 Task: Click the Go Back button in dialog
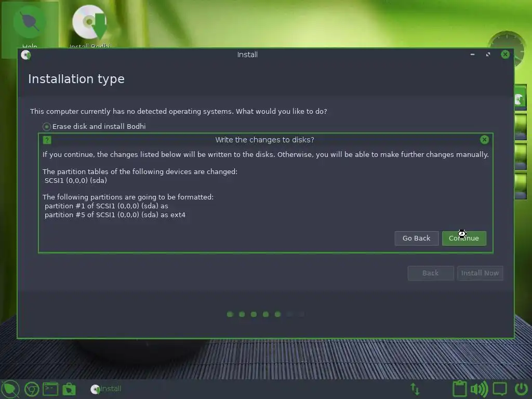(x=416, y=238)
